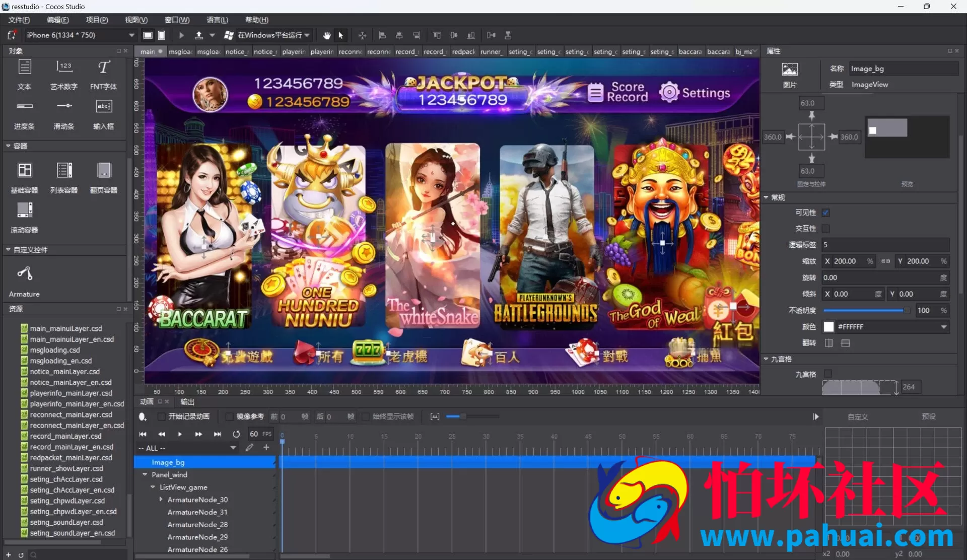Viewport: 967px width, 560px height.
Task: Jump to first animation frame
Action: [143, 434]
